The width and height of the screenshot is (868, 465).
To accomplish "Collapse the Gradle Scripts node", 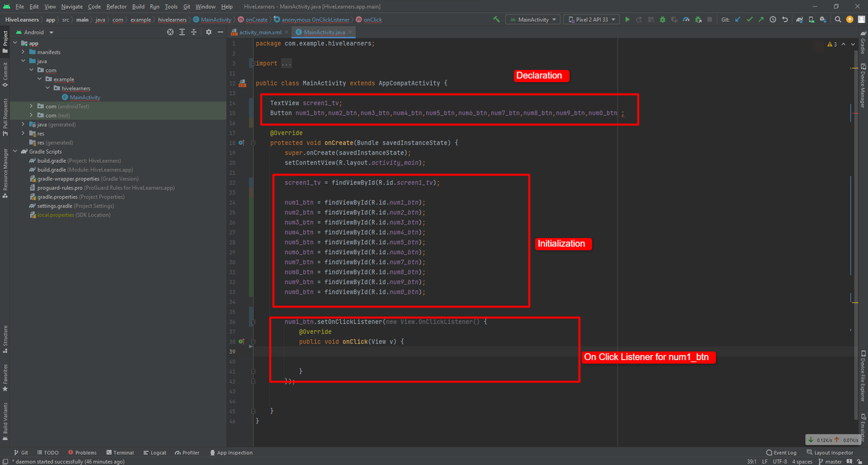I will [x=15, y=152].
